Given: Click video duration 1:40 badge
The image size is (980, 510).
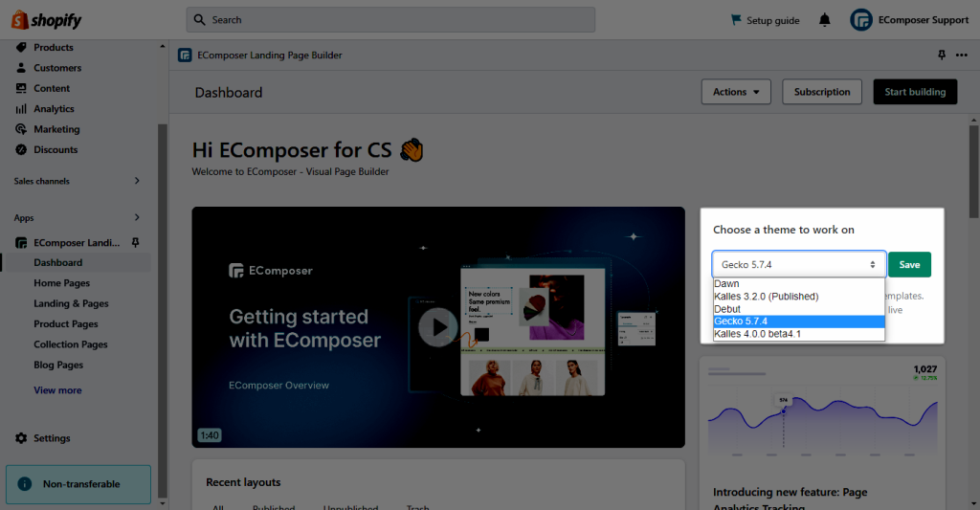Looking at the screenshot, I should (x=210, y=435).
